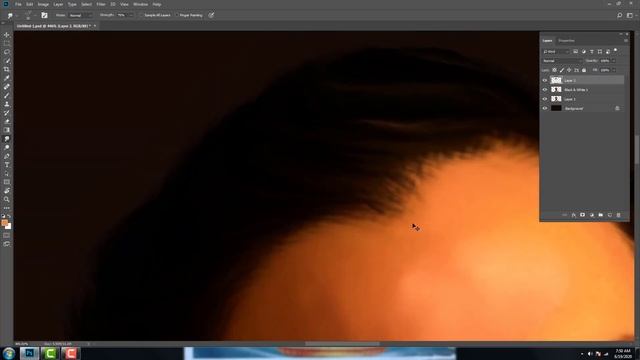Select the Gradient tool
Image resolution: width=640 pixels, height=360 pixels.
7,130
